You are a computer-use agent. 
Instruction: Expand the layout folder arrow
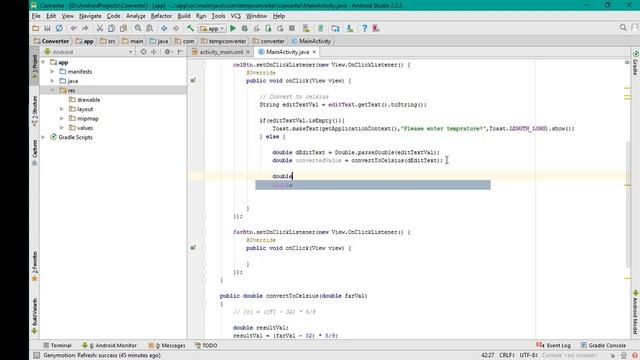pyautogui.click(x=62, y=109)
